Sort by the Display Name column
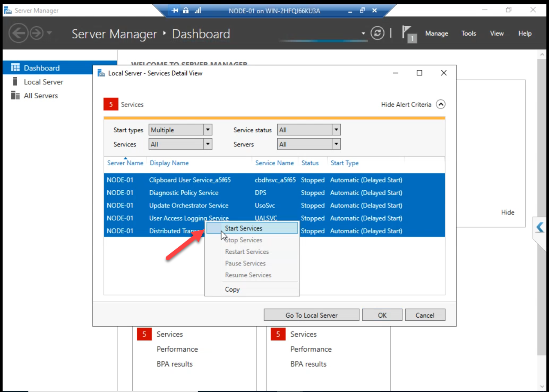 (x=169, y=163)
